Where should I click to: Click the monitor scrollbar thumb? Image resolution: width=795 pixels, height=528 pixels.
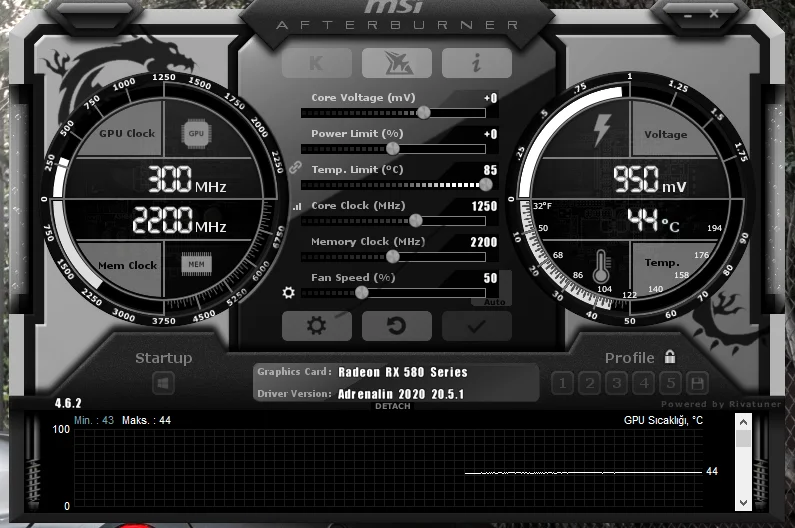(x=743, y=439)
